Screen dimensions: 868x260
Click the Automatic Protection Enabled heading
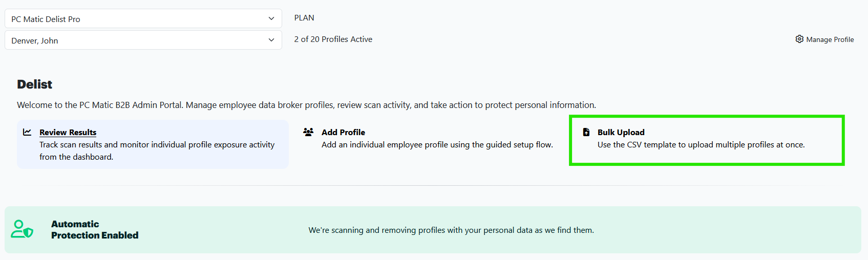click(95, 230)
